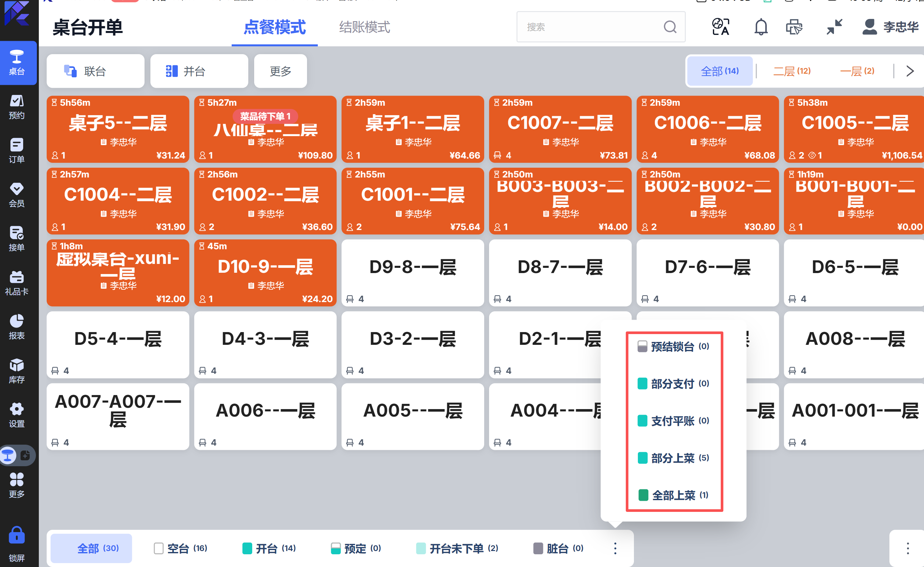This screenshot has width=924, height=567.
Task: Toggle the 空台 empty table filter checkbox
Action: [159, 548]
